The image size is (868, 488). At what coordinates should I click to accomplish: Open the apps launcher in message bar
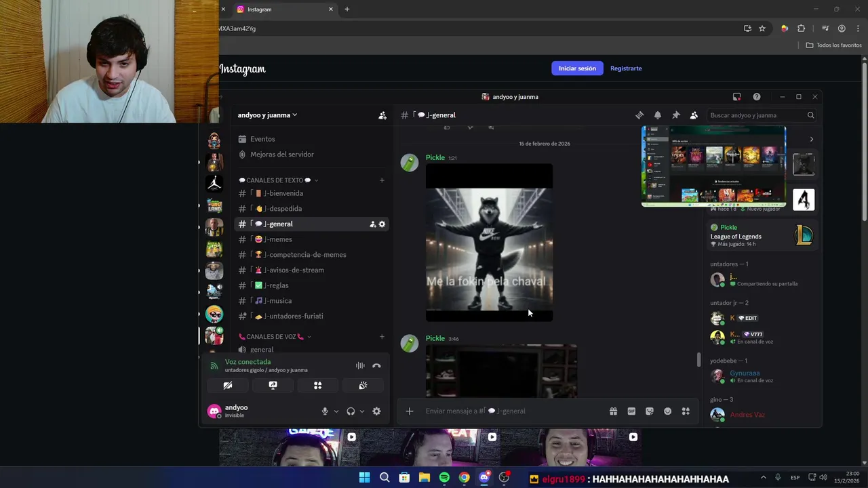point(686,411)
